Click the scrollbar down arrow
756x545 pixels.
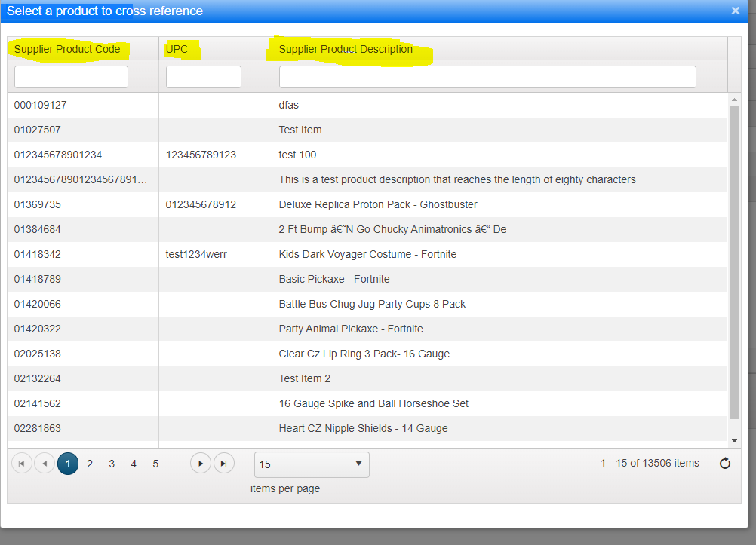coord(734,440)
